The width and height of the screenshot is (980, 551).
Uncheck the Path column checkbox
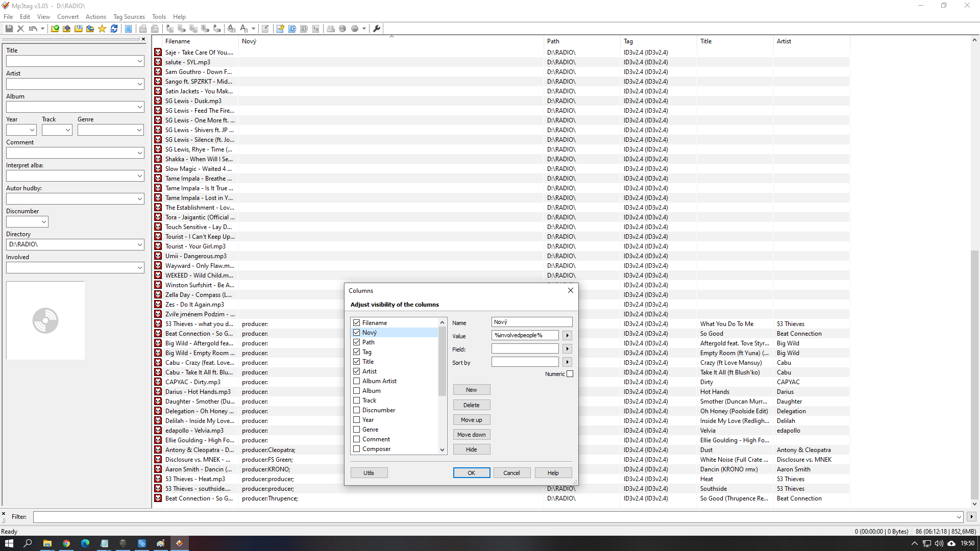pyautogui.click(x=357, y=342)
